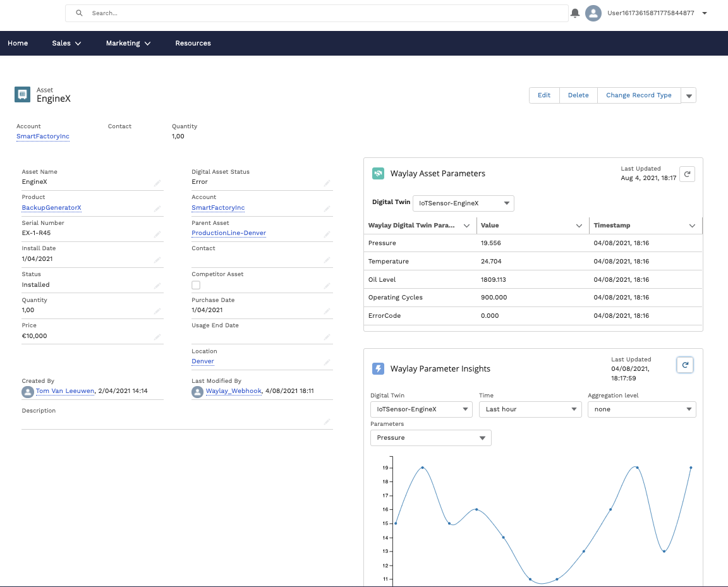Click the Price value €10,000

[34, 336]
